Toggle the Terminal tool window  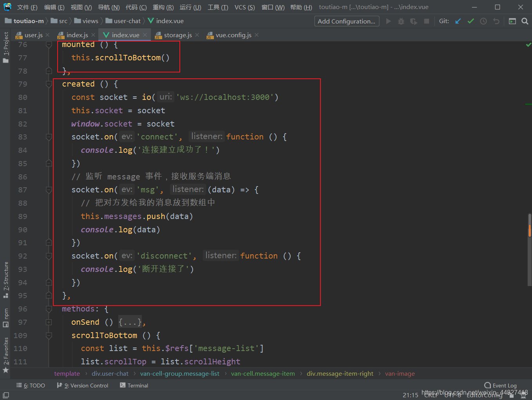click(x=134, y=386)
